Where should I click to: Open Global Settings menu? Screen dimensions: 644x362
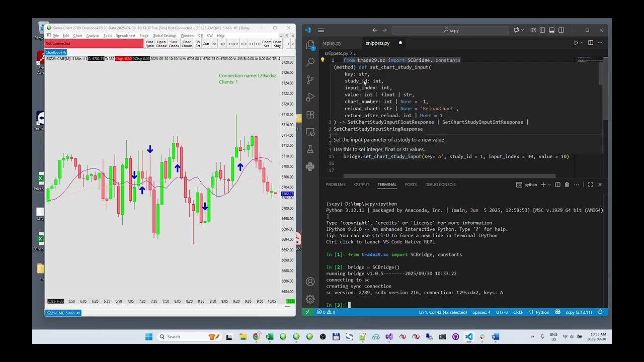(x=165, y=36)
